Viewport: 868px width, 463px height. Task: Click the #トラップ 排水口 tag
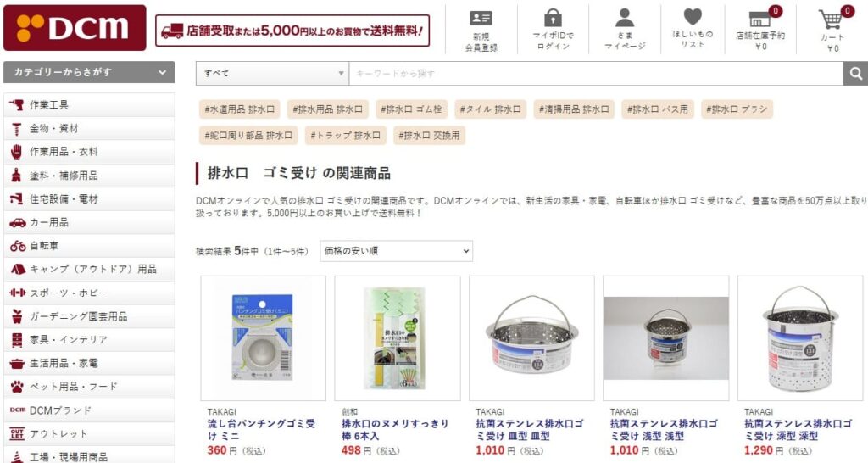pyautogui.click(x=346, y=135)
